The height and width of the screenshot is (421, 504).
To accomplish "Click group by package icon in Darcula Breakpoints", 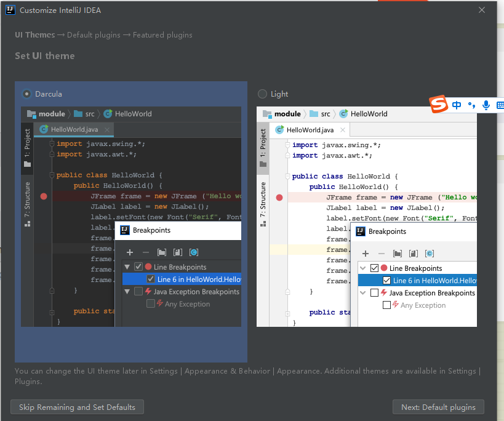I will click(x=162, y=252).
